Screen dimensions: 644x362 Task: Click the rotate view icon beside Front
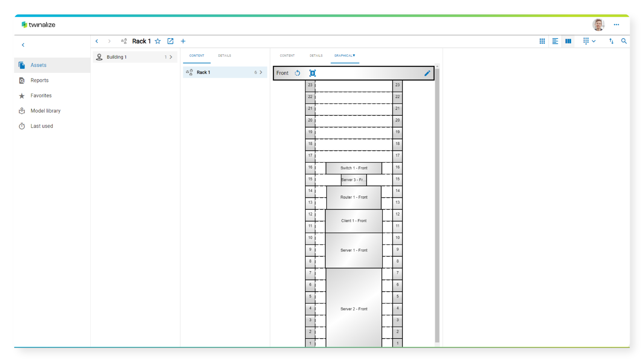click(298, 73)
